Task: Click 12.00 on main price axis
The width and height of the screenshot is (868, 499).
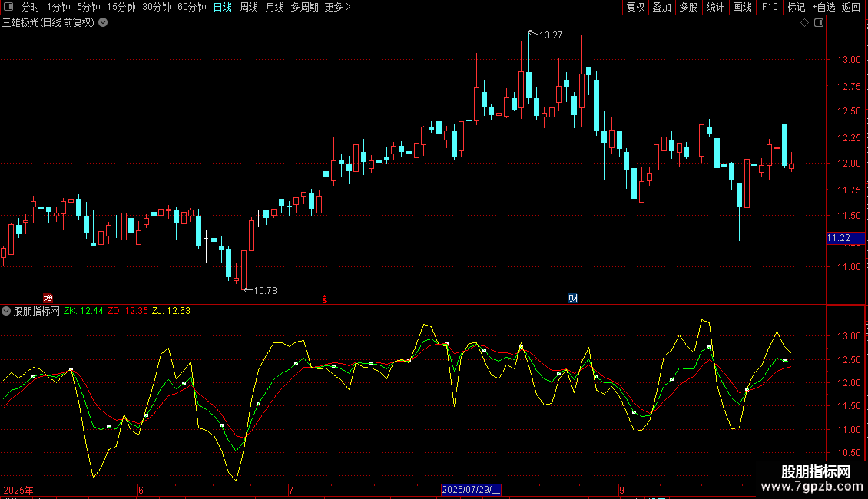Action: coord(849,164)
